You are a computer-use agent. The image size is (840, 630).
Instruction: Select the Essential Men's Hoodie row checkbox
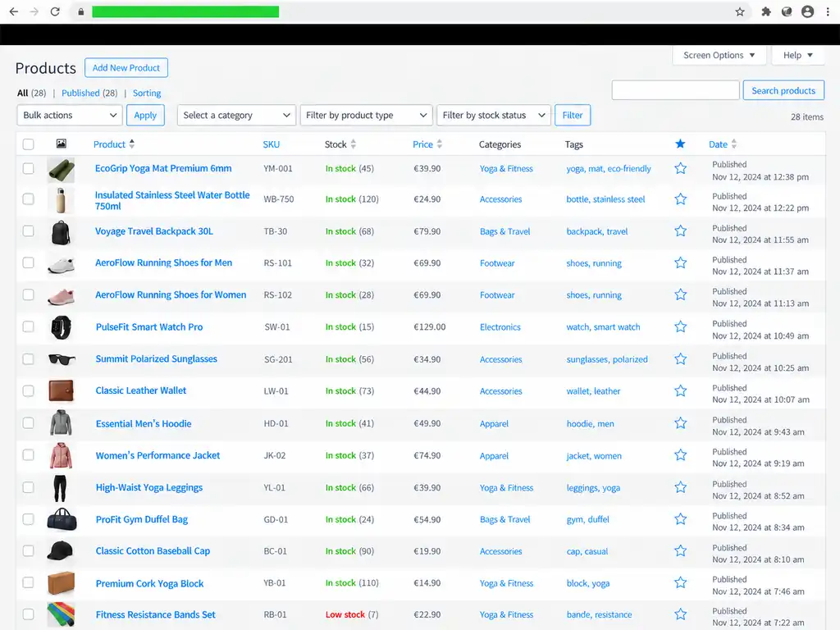[x=29, y=423]
